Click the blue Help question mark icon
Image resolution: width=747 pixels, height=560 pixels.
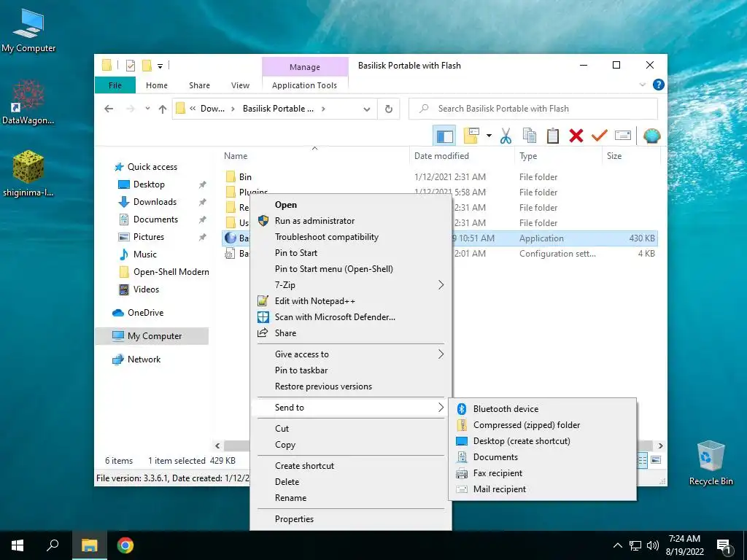tap(659, 85)
